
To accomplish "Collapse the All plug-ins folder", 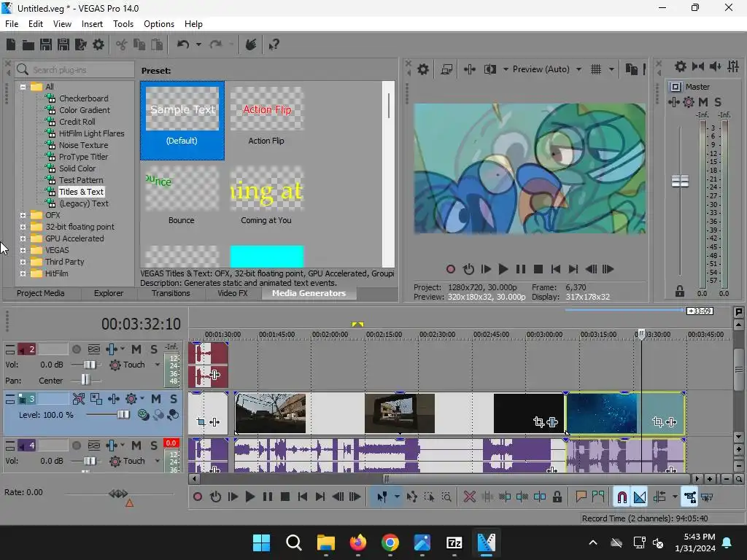I will pos(23,87).
